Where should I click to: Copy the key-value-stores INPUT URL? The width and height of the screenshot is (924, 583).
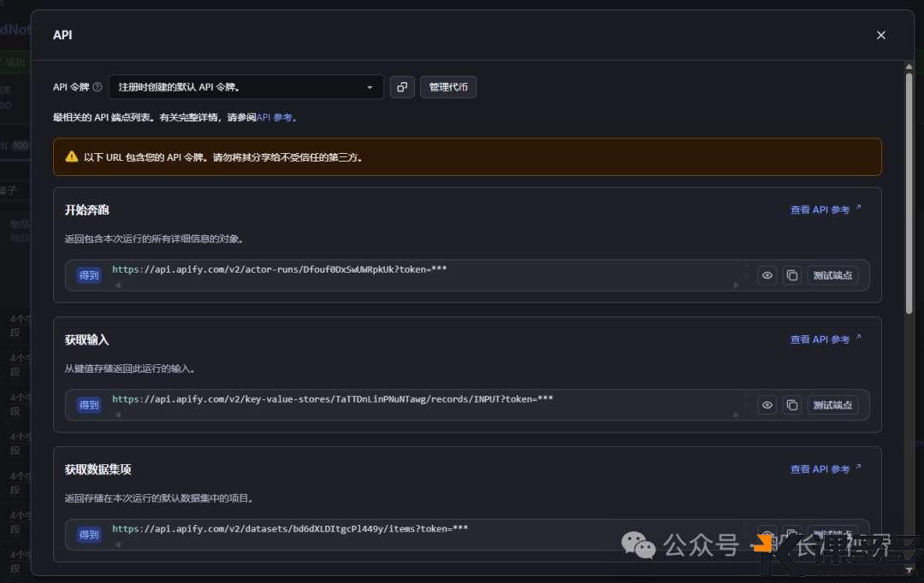click(792, 405)
